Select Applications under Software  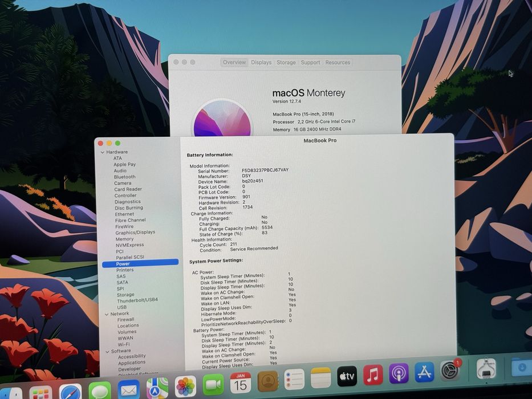[132, 363]
